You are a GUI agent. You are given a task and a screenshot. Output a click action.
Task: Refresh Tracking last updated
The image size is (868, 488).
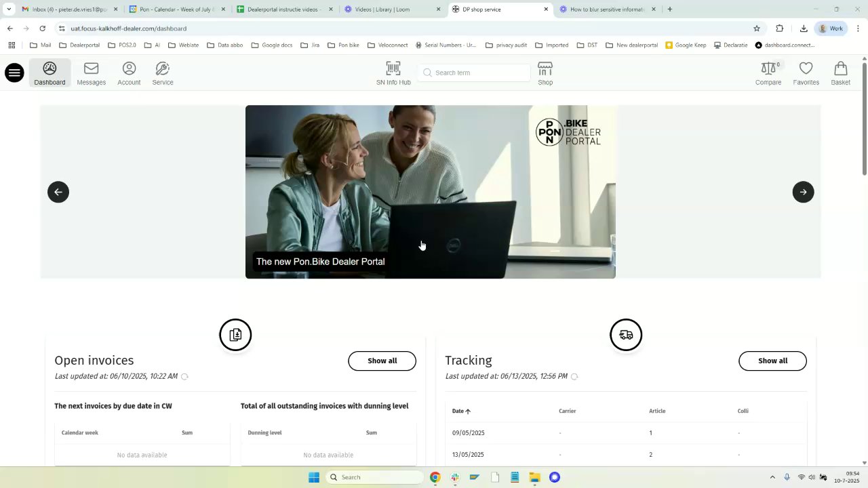pos(574,377)
